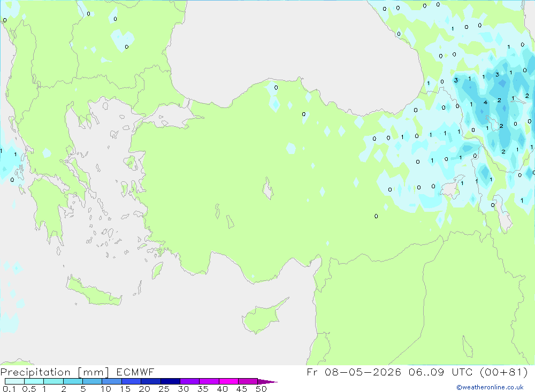Image resolution: width=535 pixels, height=392 pixels.
Task: Click the salt lake outline in central Turkey
Action: (268, 189)
